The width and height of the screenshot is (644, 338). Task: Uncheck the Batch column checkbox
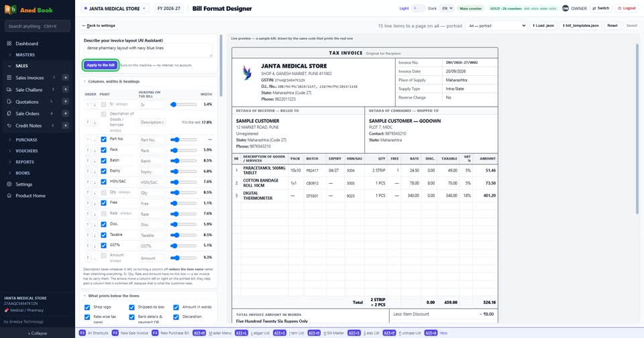pyautogui.click(x=103, y=160)
